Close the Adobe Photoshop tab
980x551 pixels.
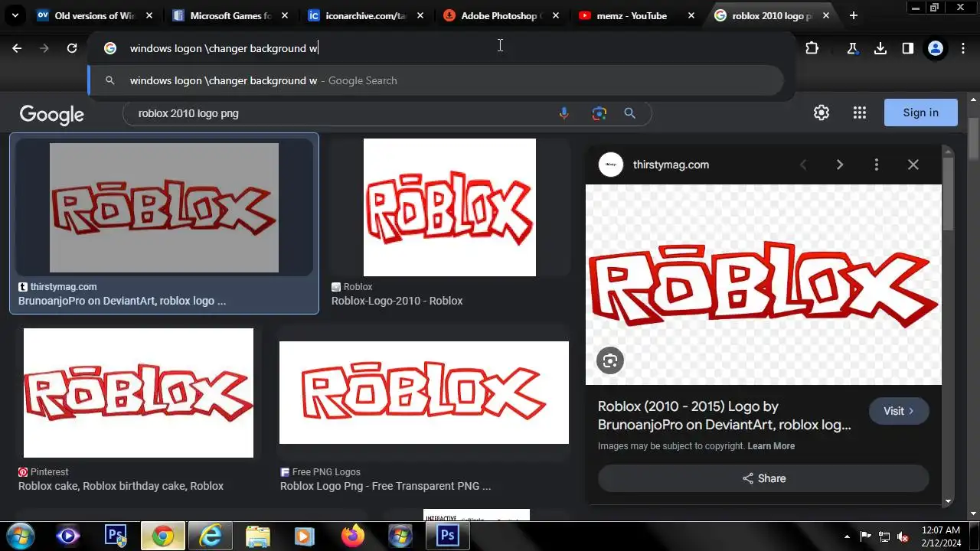556,15
